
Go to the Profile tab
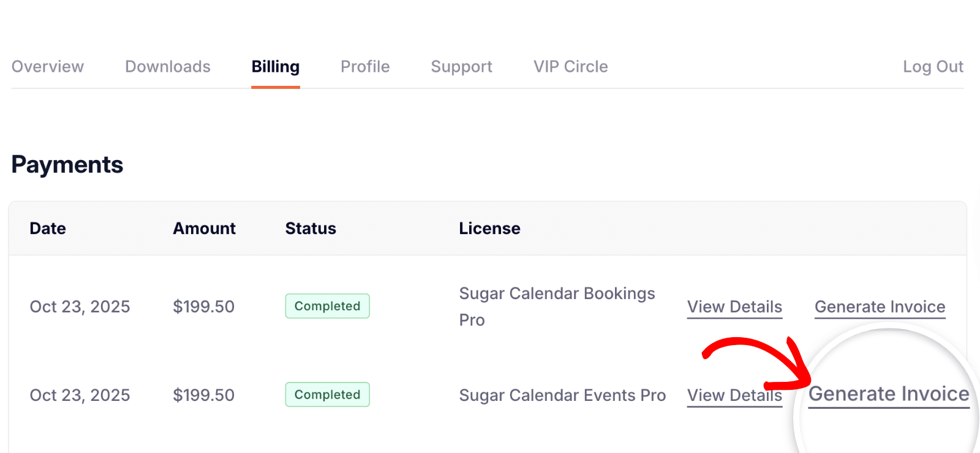click(x=365, y=66)
